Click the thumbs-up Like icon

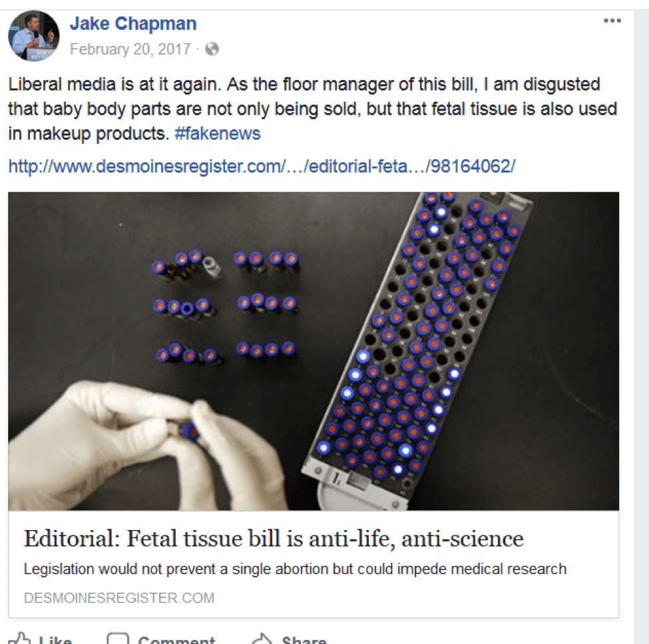click(x=21, y=639)
